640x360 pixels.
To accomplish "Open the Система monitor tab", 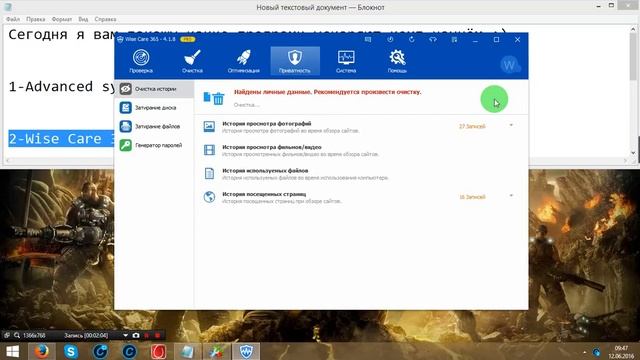I will pyautogui.click(x=346, y=61).
